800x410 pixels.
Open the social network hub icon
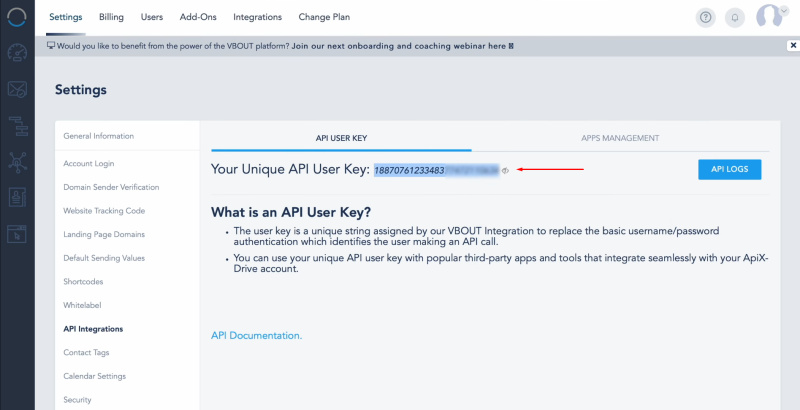pyautogui.click(x=17, y=162)
